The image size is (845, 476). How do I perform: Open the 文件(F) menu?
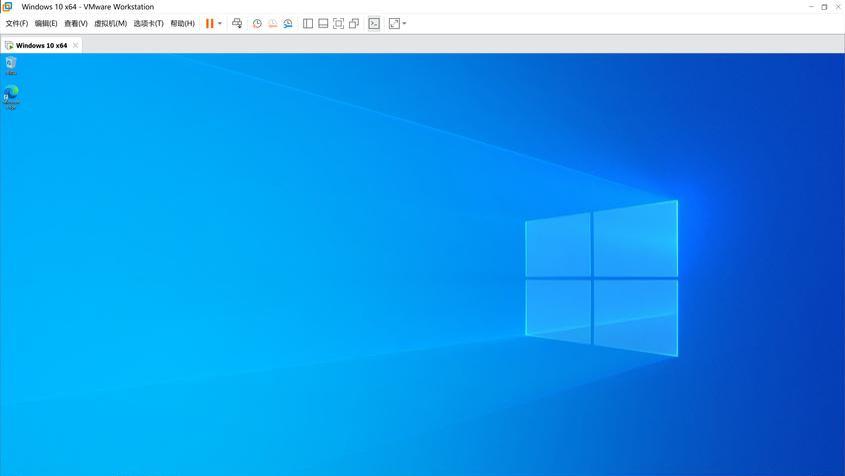click(x=17, y=24)
